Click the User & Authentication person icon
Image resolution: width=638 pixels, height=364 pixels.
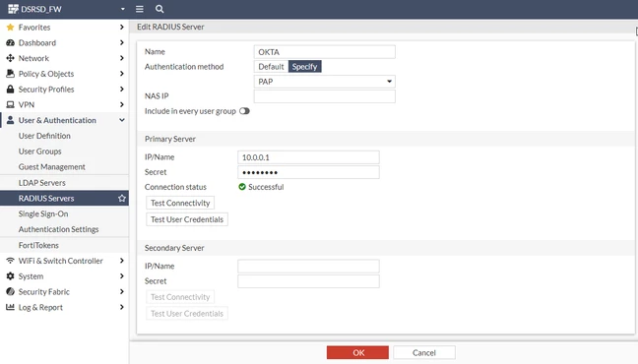tap(10, 120)
